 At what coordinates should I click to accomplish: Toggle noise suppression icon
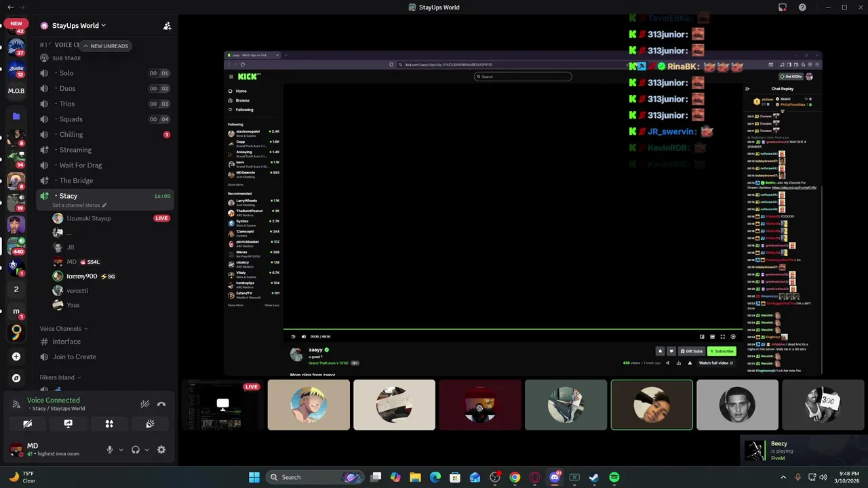(144, 404)
